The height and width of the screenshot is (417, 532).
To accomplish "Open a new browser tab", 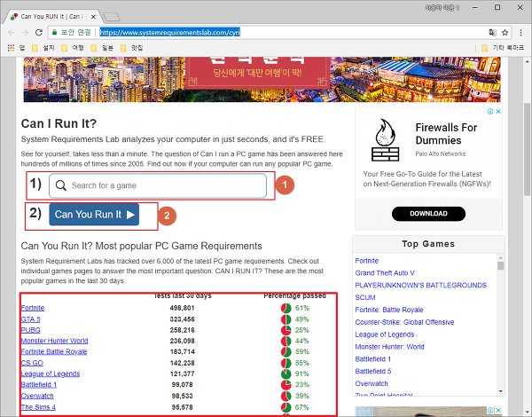I will [x=112, y=17].
